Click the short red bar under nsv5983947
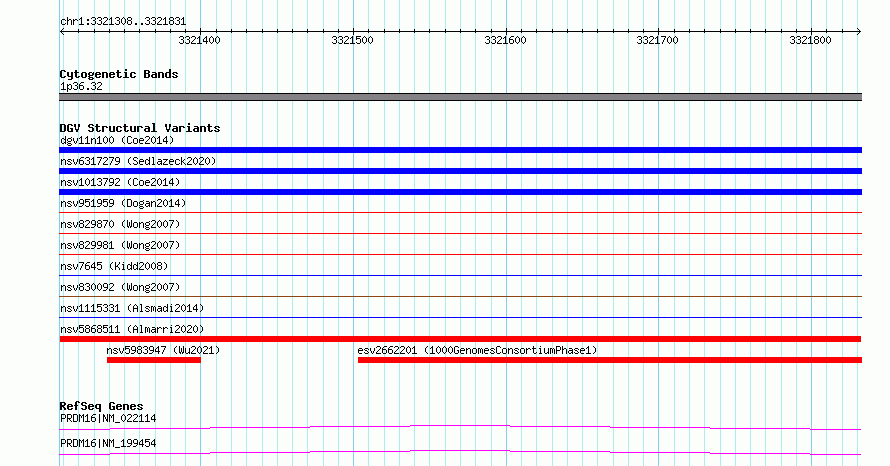Viewport: 890px width, 466px height. [x=154, y=360]
